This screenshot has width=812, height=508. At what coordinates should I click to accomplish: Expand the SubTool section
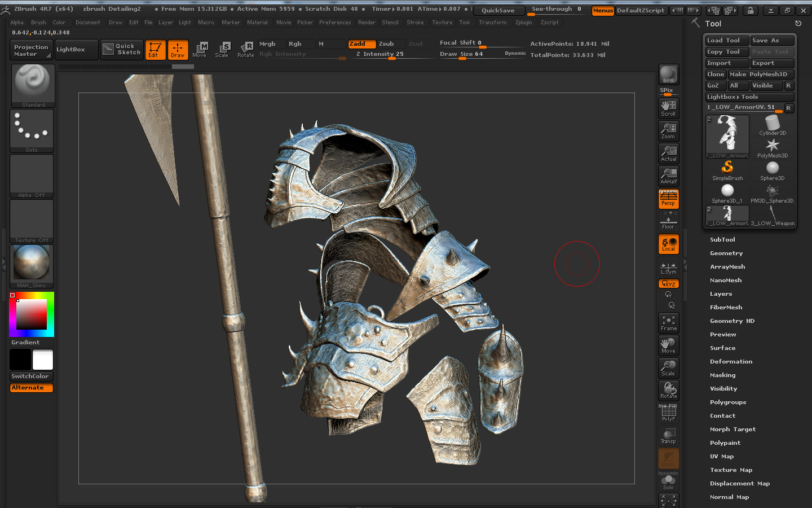[722, 240]
